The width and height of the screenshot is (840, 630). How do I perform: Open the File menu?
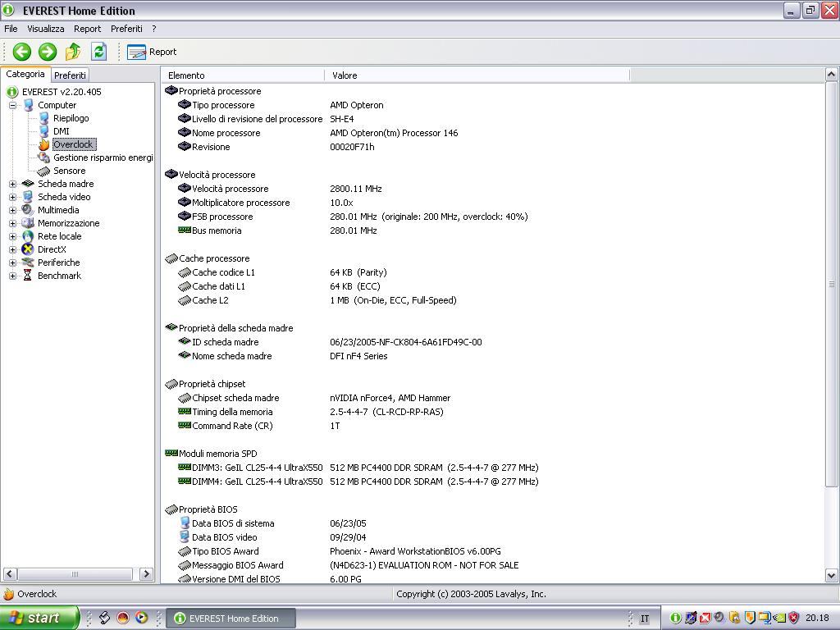[x=11, y=29]
